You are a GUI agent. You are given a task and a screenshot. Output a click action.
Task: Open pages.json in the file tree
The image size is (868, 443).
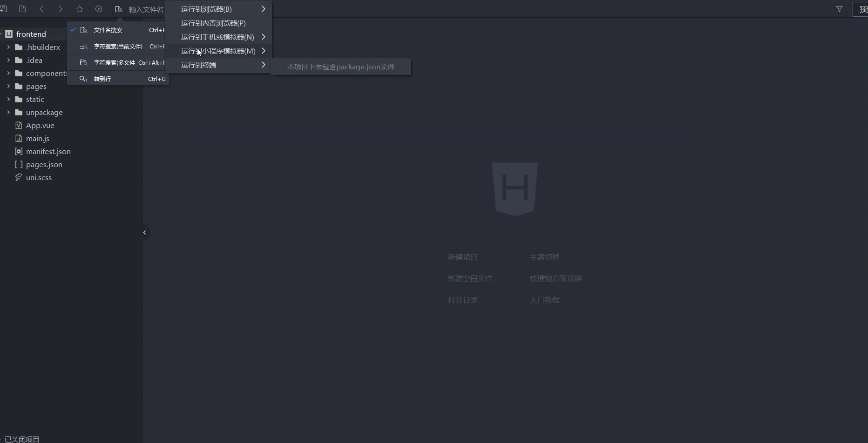click(x=44, y=164)
